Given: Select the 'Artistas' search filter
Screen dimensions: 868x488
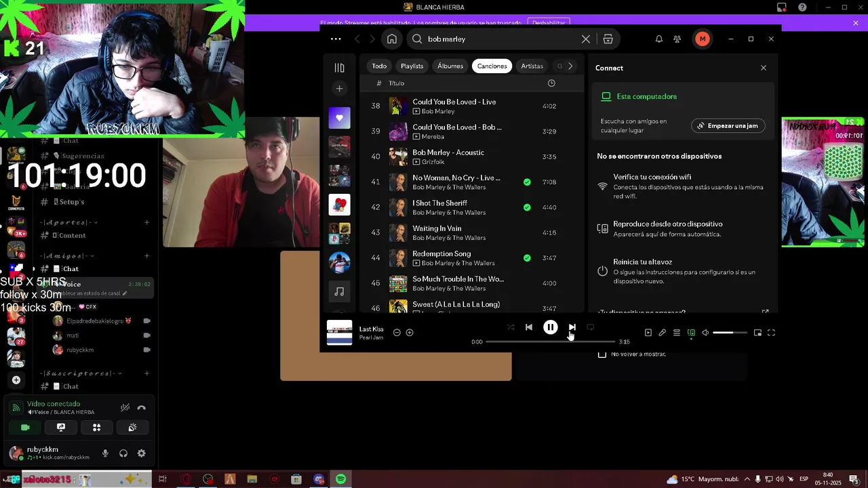Looking at the screenshot, I should click(532, 66).
